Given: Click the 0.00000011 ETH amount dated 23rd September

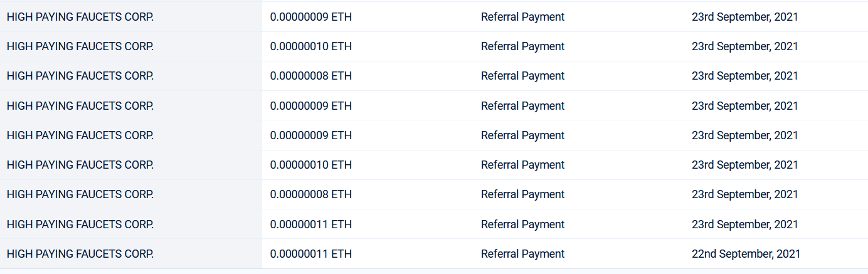Looking at the screenshot, I should [311, 224].
